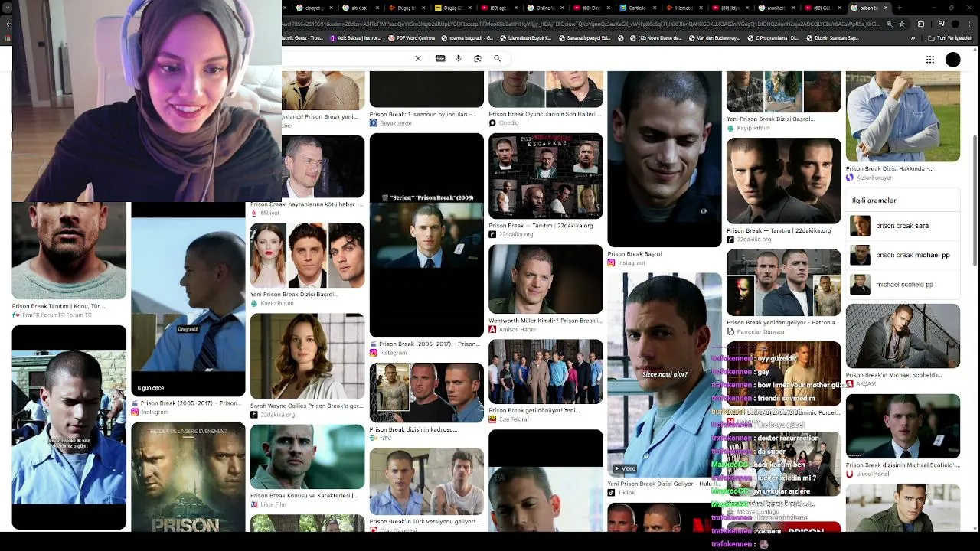Click the 'Ege Telgraf' source label
The image size is (980, 551).
[514, 419]
